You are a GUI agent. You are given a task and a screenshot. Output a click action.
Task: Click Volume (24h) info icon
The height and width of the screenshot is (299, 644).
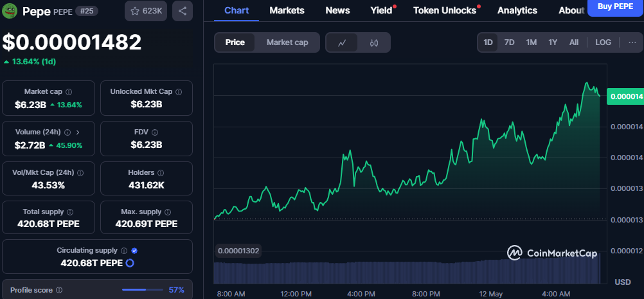pos(67,132)
